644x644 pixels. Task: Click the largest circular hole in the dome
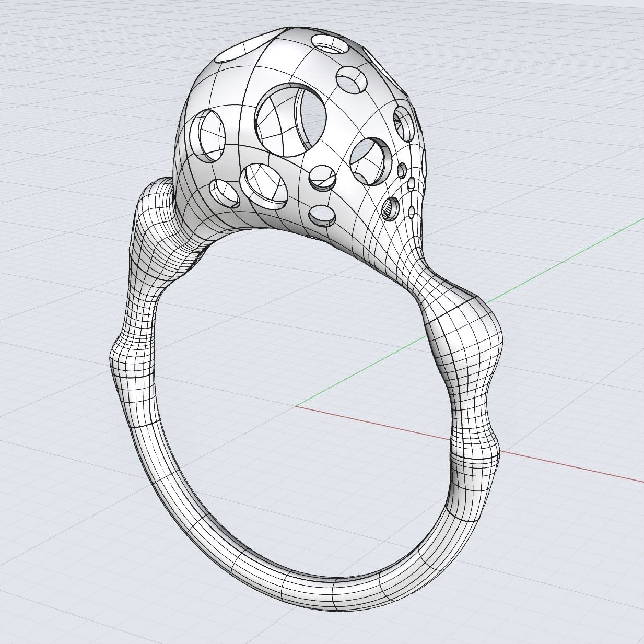coord(290,121)
